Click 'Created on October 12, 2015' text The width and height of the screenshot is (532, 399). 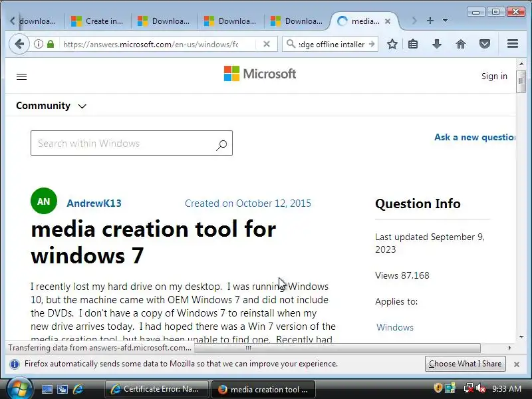[247, 203]
